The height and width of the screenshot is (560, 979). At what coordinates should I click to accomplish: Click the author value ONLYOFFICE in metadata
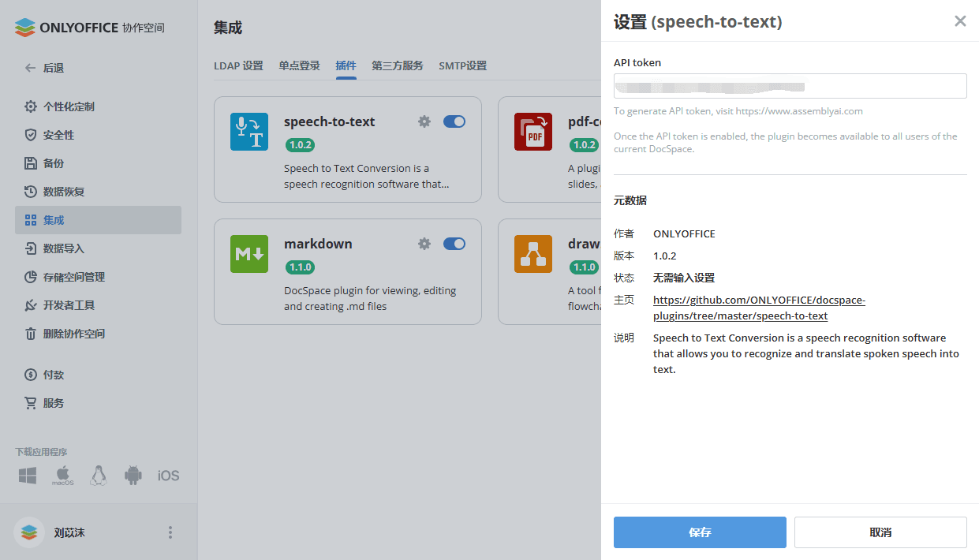click(x=684, y=233)
